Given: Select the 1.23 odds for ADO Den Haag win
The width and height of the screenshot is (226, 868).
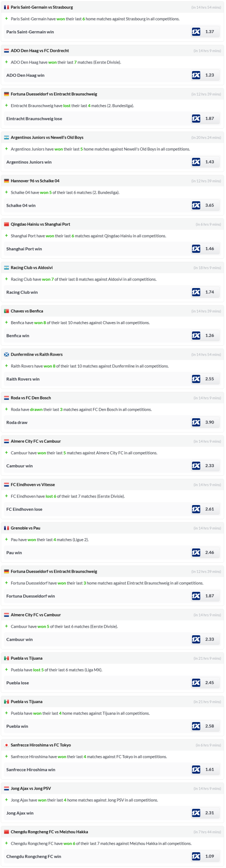Looking at the screenshot, I should coord(209,75).
